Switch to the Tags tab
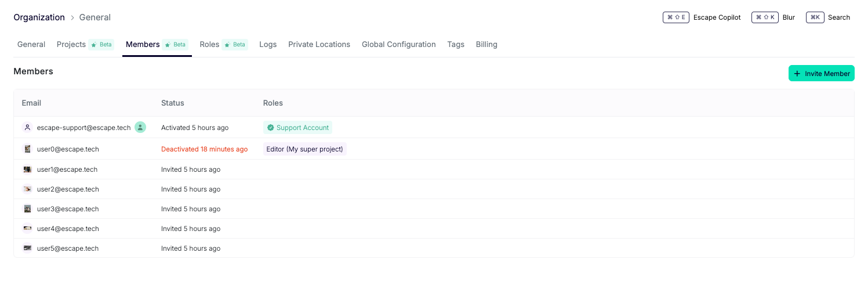The width and height of the screenshot is (868, 303). point(456,44)
